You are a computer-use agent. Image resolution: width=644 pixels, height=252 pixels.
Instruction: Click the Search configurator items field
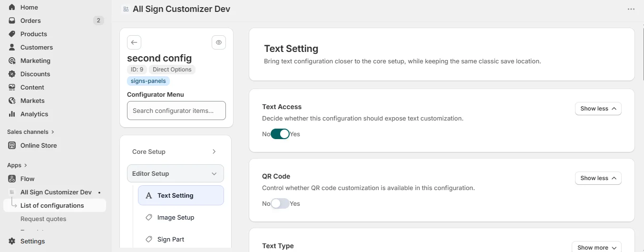[x=176, y=111]
